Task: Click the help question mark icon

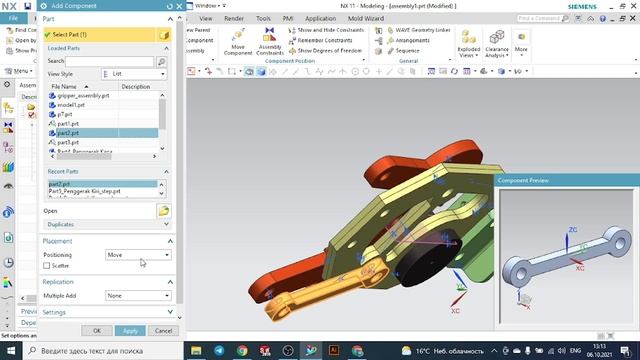Action: coord(602,19)
